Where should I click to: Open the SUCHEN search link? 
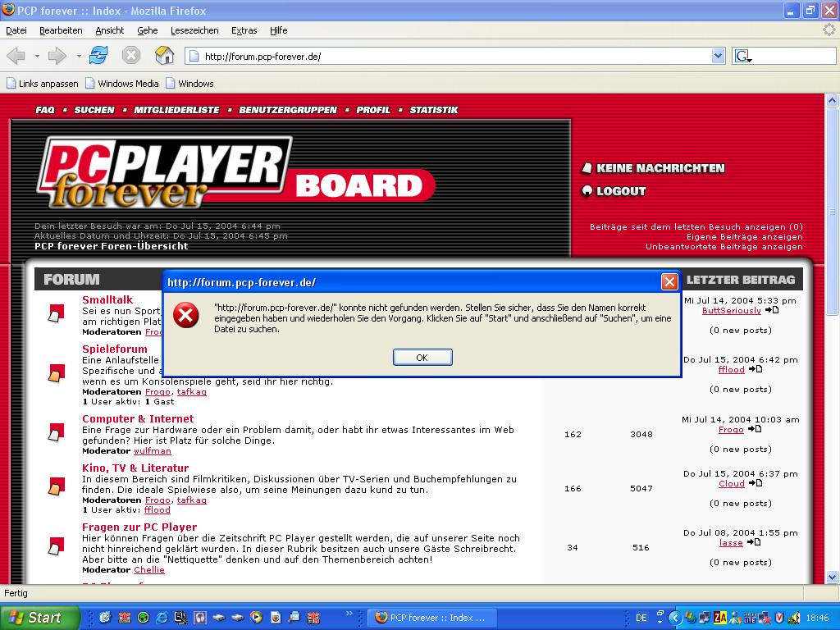94,110
